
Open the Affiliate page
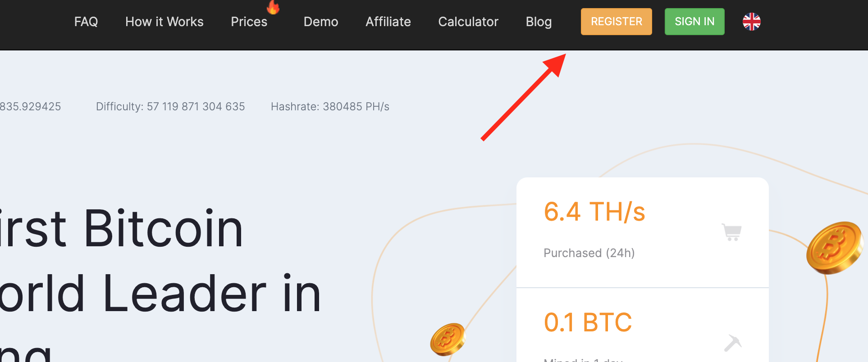(388, 22)
